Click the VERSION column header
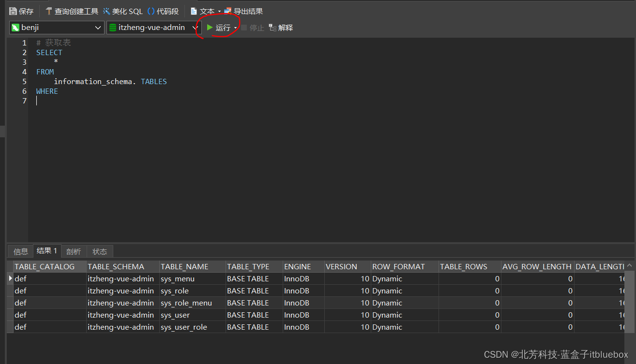 (x=348, y=266)
